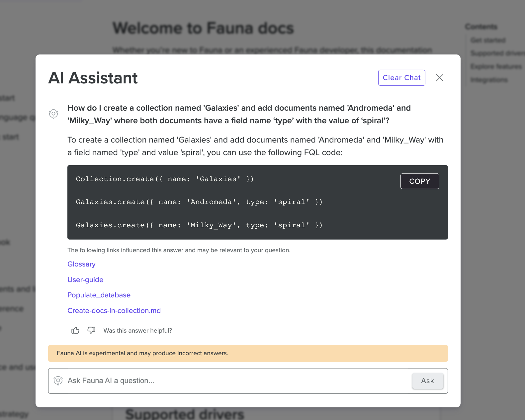Click the Fauna AI icon beside the question

(x=53, y=114)
